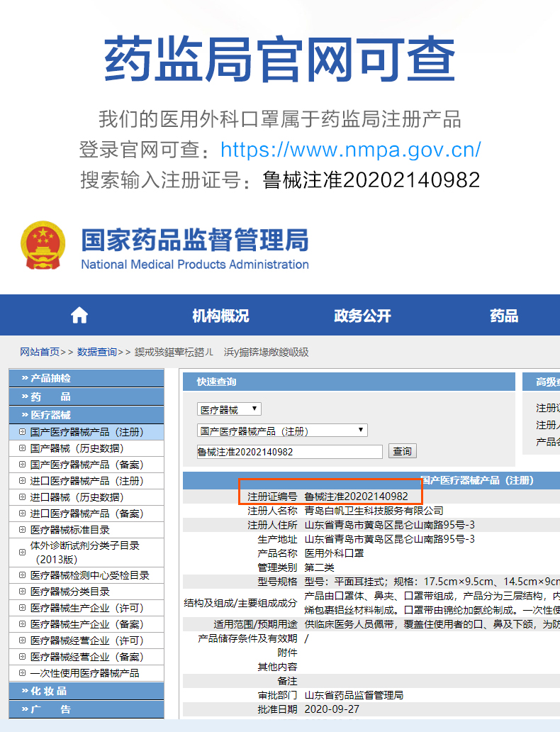Open 药品 navigation menu

coord(504,316)
